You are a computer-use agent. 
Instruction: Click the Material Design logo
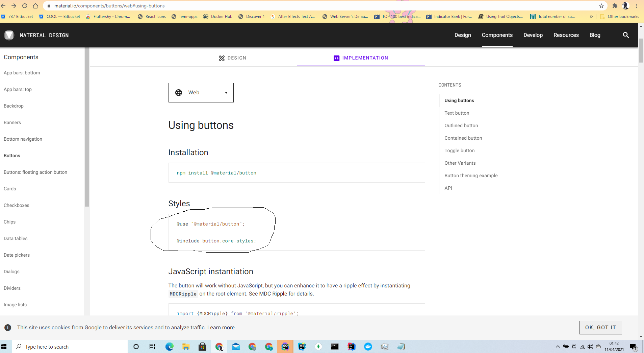pyautogui.click(x=9, y=35)
